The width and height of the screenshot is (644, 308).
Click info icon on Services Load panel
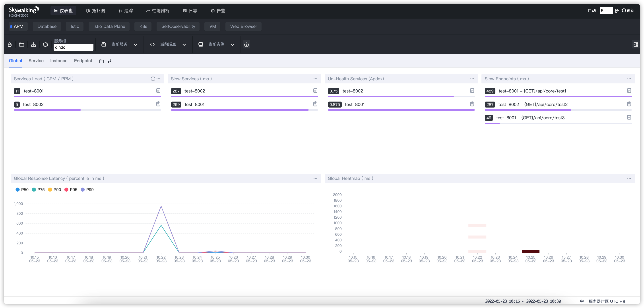coord(153,79)
